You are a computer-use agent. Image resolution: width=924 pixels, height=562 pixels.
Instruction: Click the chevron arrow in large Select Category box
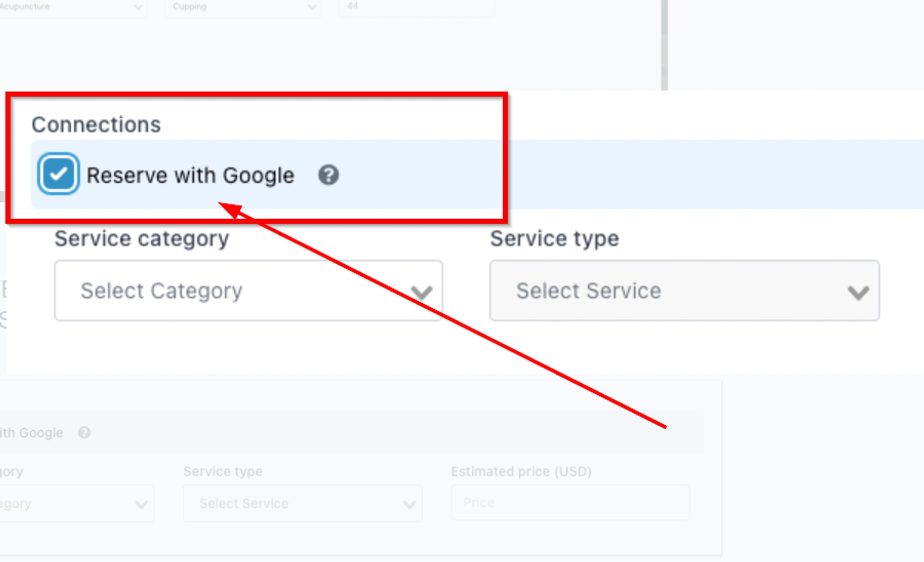pos(421,292)
